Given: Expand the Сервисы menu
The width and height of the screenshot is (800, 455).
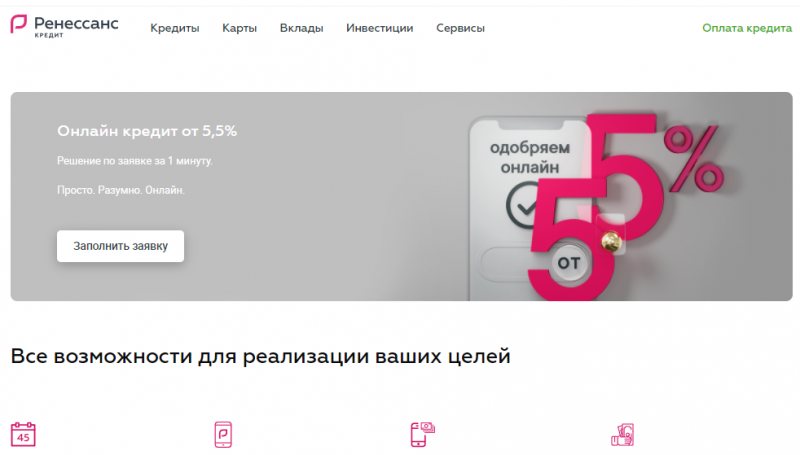Looking at the screenshot, I should [x=460, y=28].
